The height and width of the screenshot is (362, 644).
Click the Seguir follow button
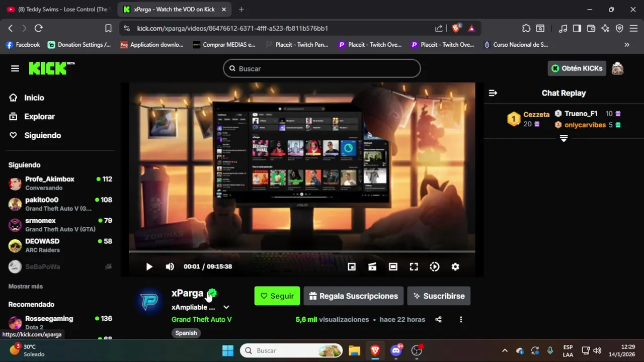pos(277,296)
